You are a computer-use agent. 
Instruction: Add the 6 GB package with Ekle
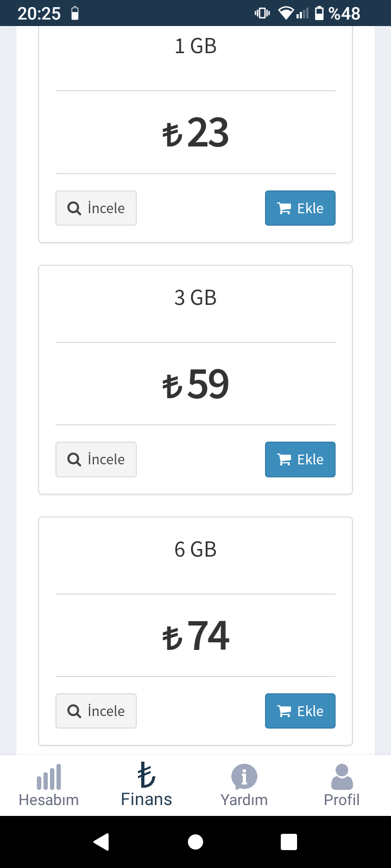[x=300, y=711]
